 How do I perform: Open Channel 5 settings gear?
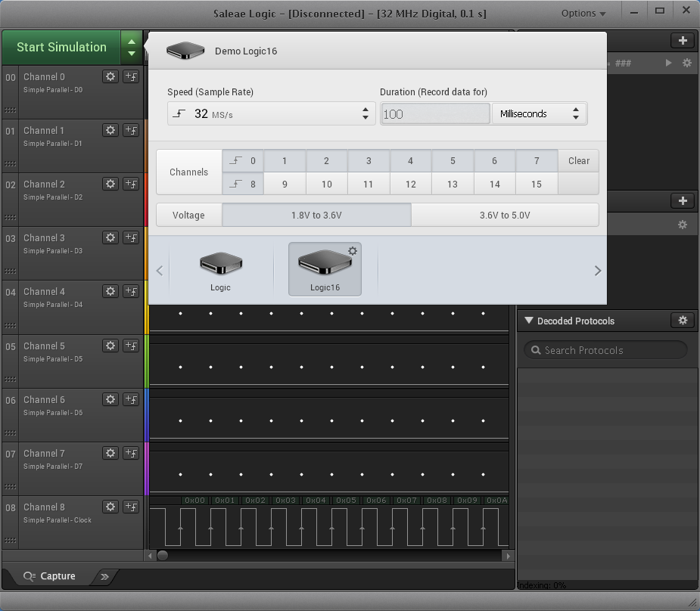(110, 346)
